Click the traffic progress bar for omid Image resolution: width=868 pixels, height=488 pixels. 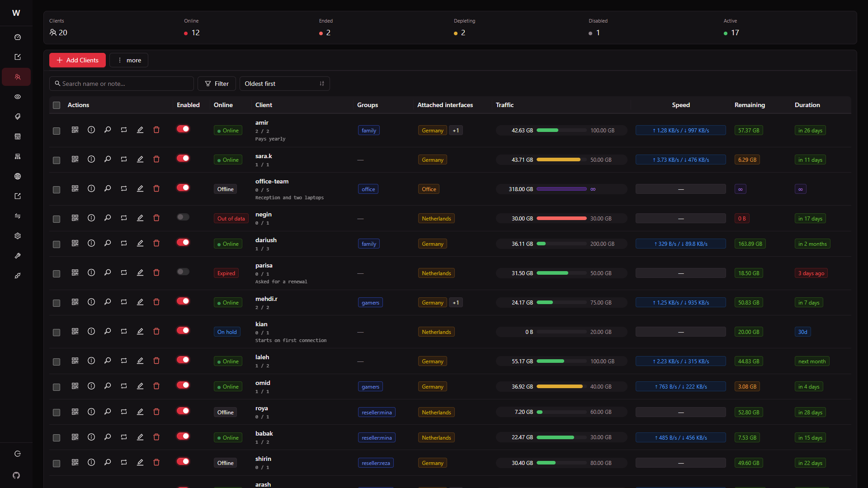coord(561,386)
